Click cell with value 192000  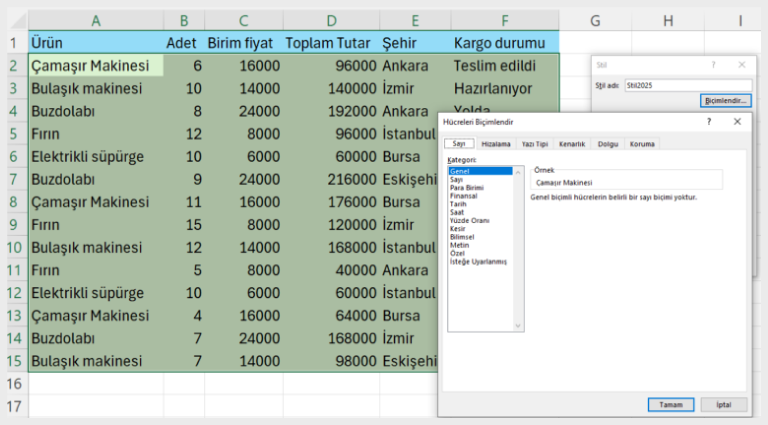[331, 111]
